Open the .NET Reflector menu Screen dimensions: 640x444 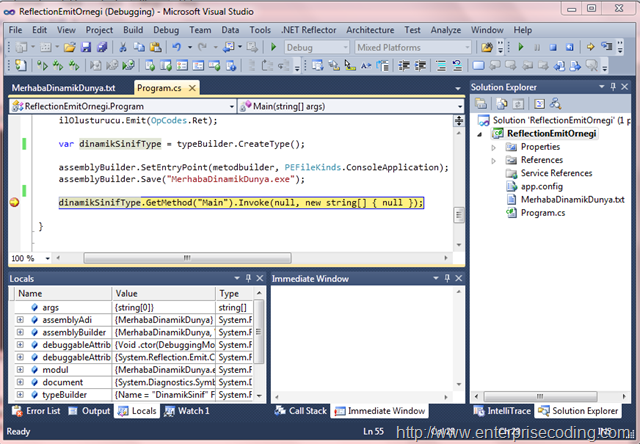point(309,30)
